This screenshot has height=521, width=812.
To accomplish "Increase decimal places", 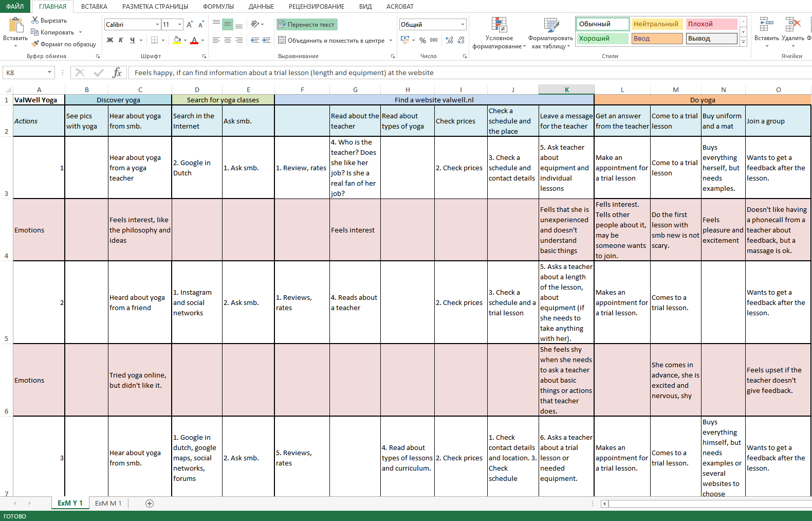I will [x=450, y=40].
